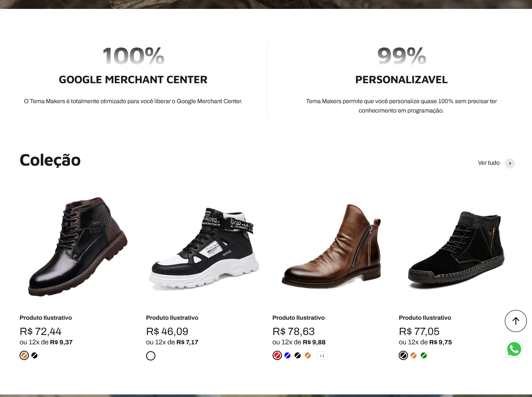Viewport: 532px width, 397px height.
Task: Click the scroll-to-top arrow button
Action: (515, 321)
